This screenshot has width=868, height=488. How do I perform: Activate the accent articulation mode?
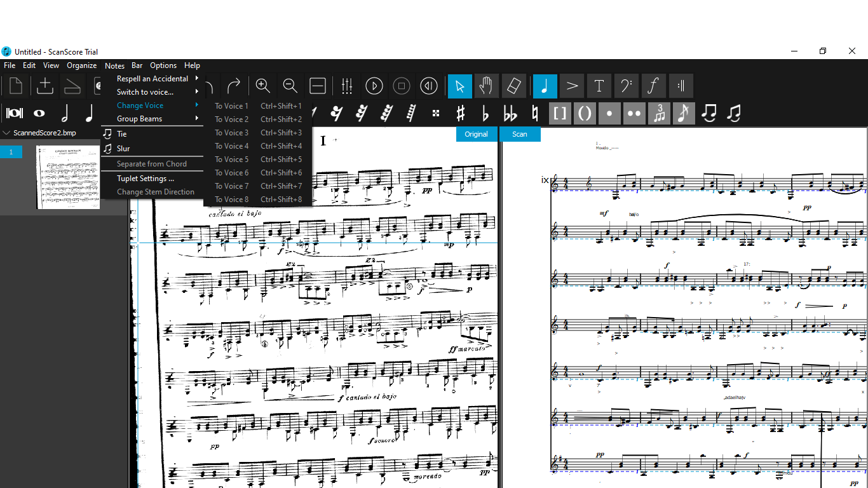(572, 86)
